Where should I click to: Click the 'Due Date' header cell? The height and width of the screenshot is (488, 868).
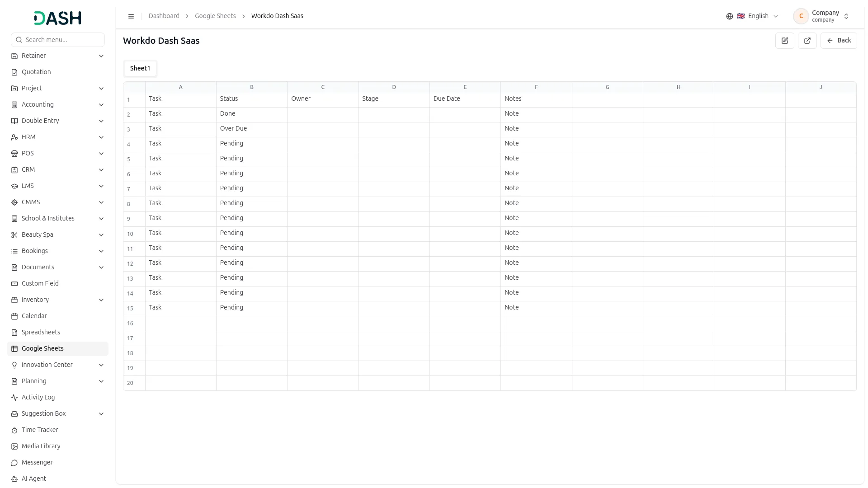[x=465, y=99]
